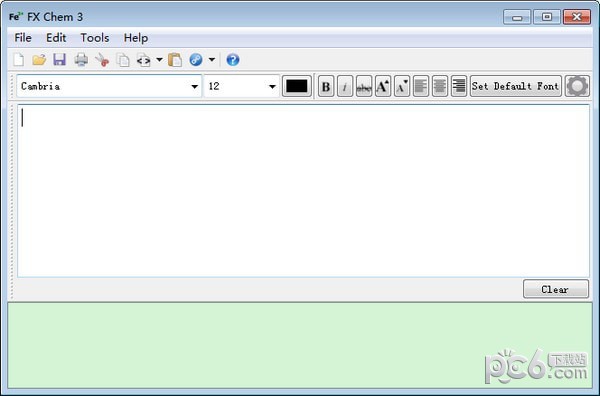Expand the Cambria font dropdown
600x396 pixels.
tap(194, 86)
